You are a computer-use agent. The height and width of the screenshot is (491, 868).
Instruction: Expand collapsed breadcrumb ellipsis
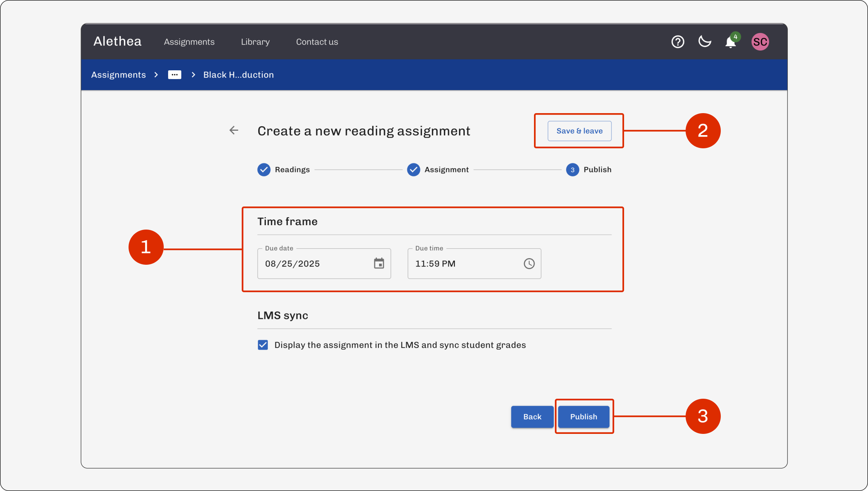click(175, 75)
